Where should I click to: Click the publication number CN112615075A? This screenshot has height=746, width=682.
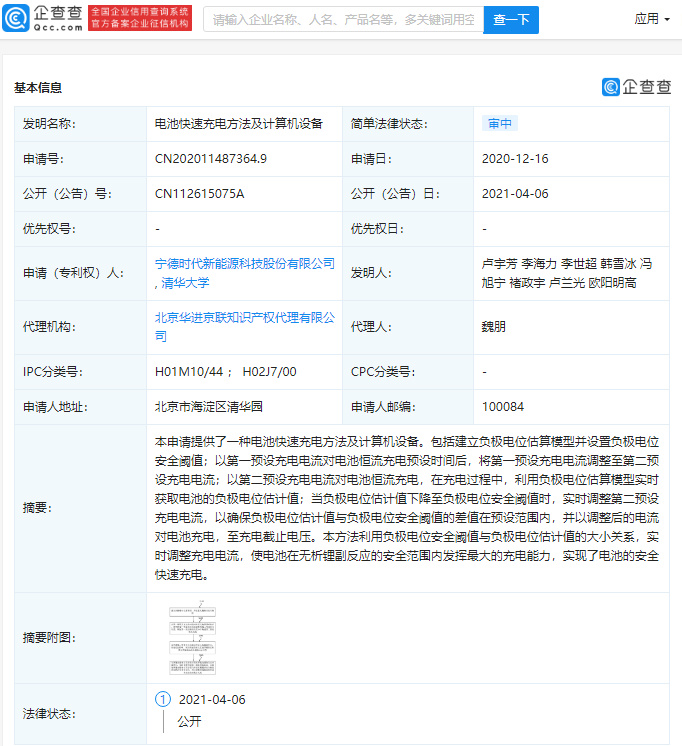(x=199, y=193)
